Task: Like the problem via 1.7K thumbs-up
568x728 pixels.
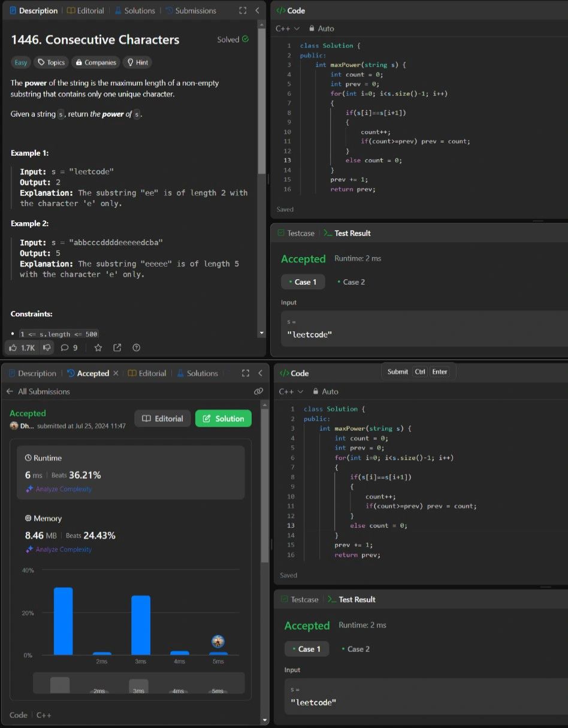Action: point(21,348)
